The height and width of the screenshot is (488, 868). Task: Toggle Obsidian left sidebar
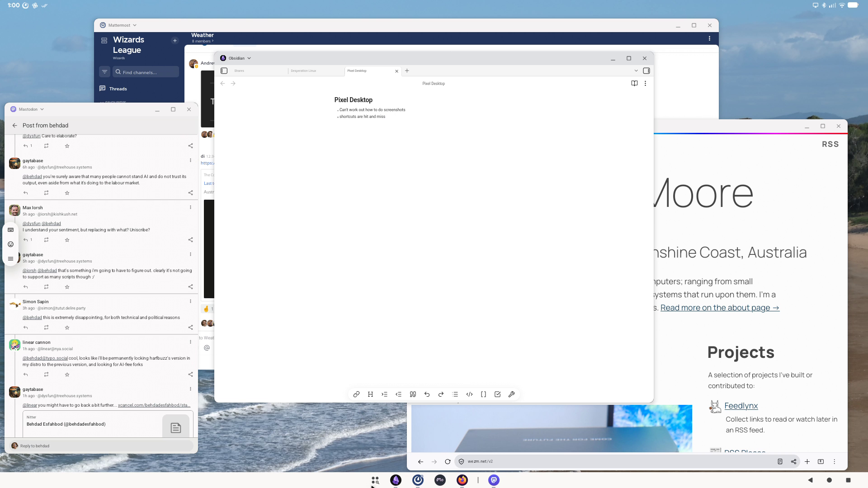click(224, 71)
